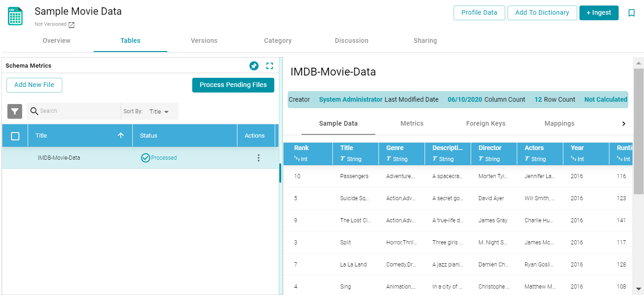Click the Sing title cell
Screen dimensions: 644x295
(346, 287)
